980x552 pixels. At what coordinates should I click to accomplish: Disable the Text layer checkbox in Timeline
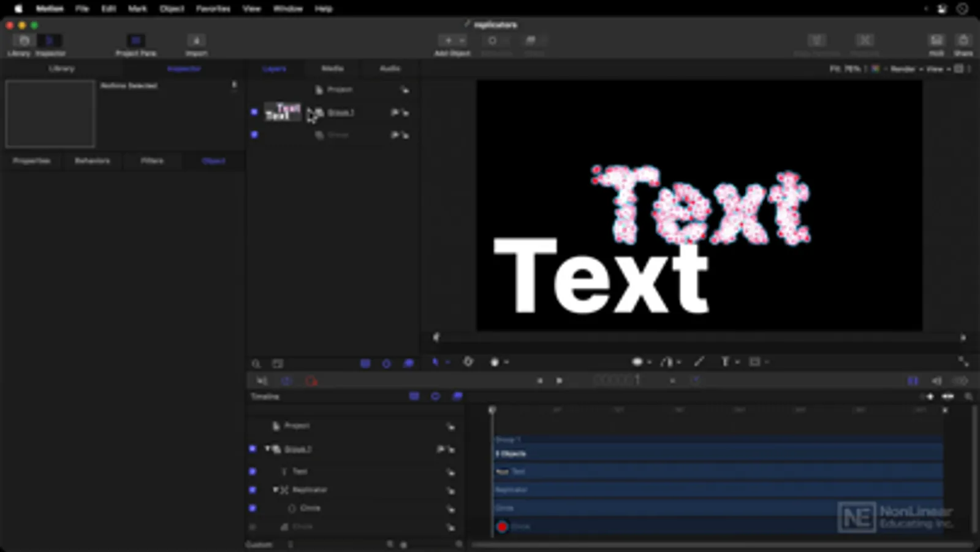(x=253, y=472)
